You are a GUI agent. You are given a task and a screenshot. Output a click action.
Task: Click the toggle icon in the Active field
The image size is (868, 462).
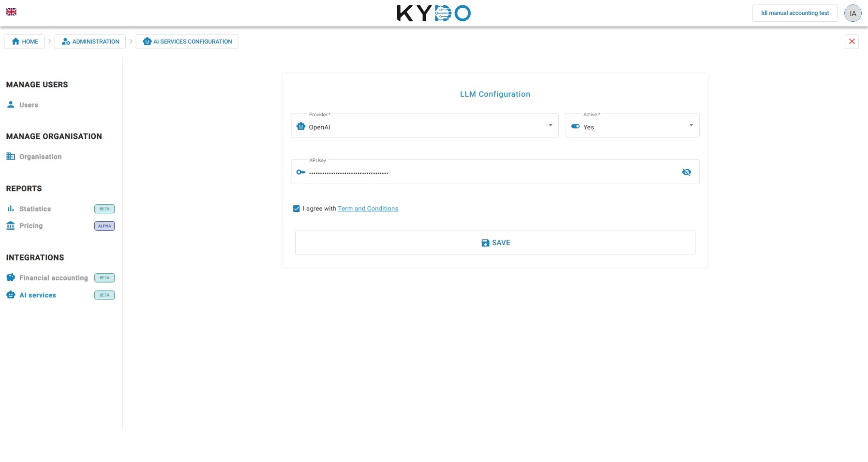pyautogui.click(x=575, y=126)
